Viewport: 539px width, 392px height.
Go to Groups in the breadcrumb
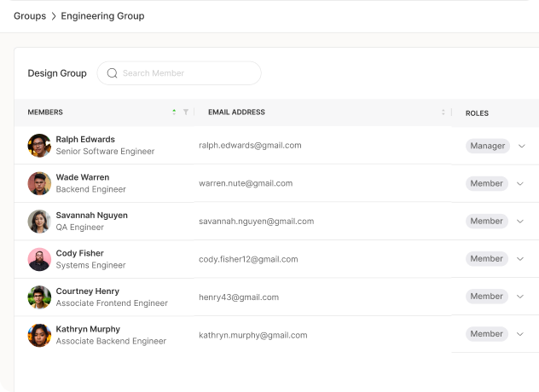[x=30, y=16]
